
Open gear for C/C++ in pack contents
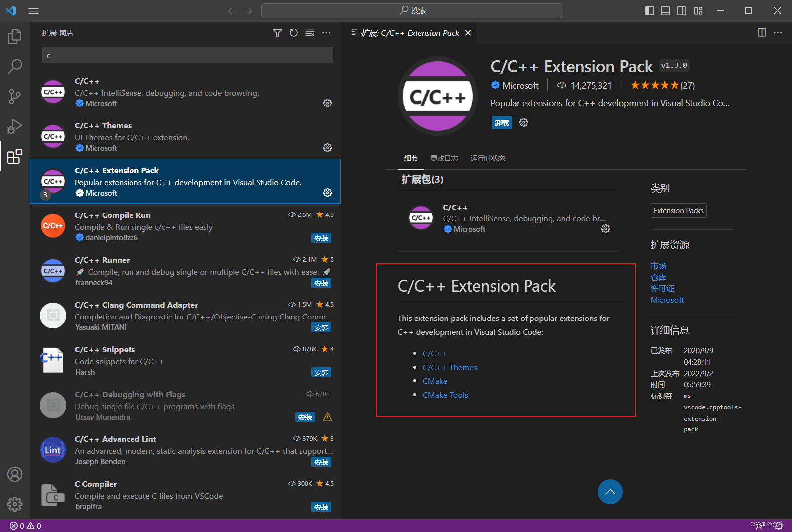click(x=606, y=229)
